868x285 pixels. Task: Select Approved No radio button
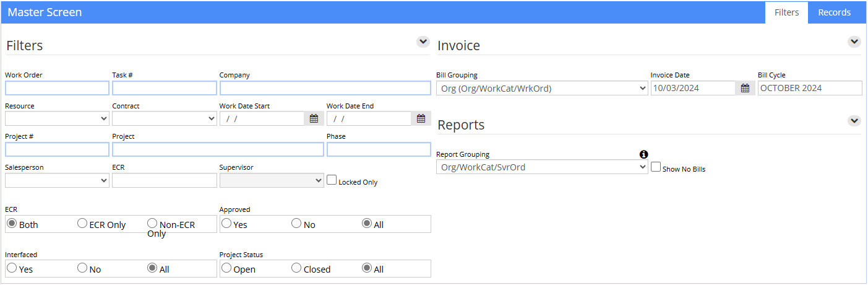pos(296,223)
